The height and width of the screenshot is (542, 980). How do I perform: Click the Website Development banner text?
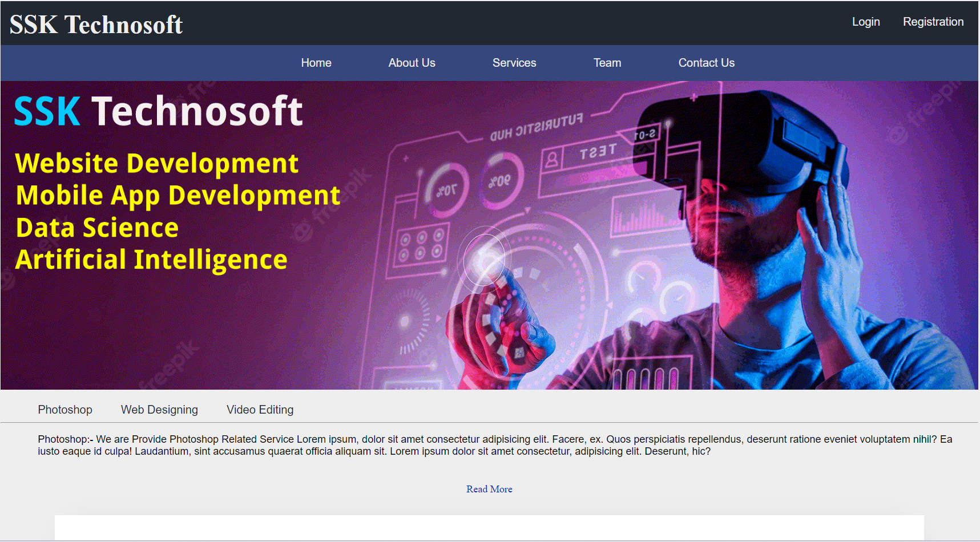[157, 163]
